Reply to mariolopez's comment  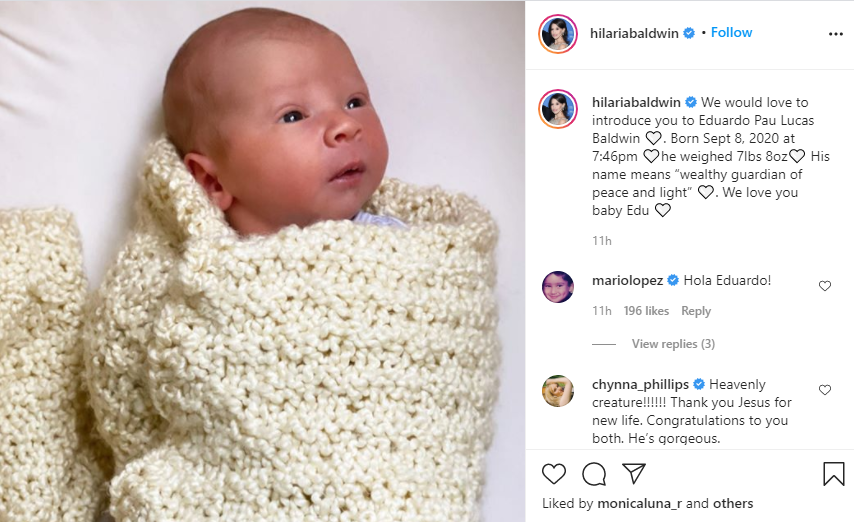696,311
